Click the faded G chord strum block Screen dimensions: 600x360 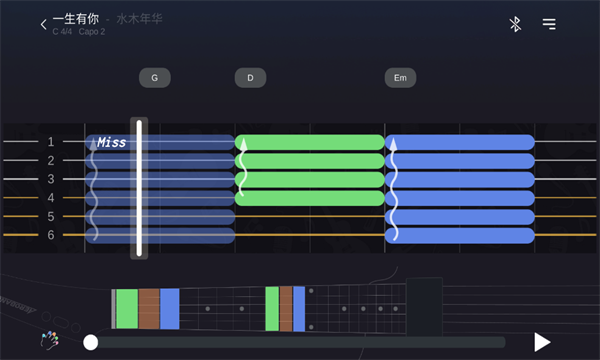click(160, 189)
